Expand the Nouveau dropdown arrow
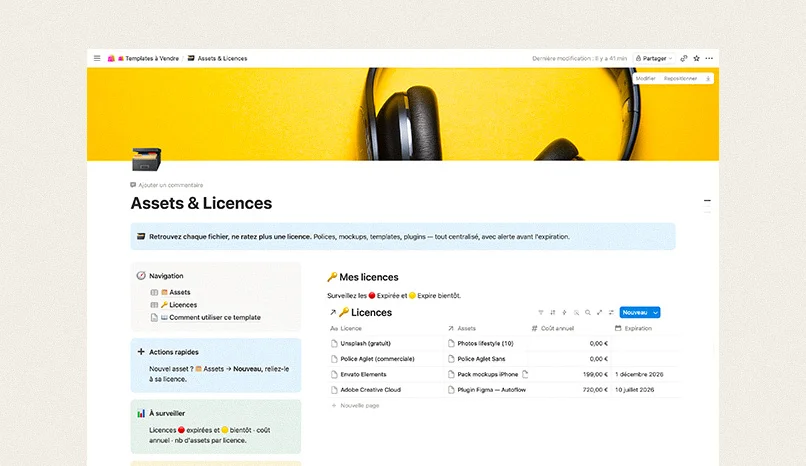 [655, 312]
